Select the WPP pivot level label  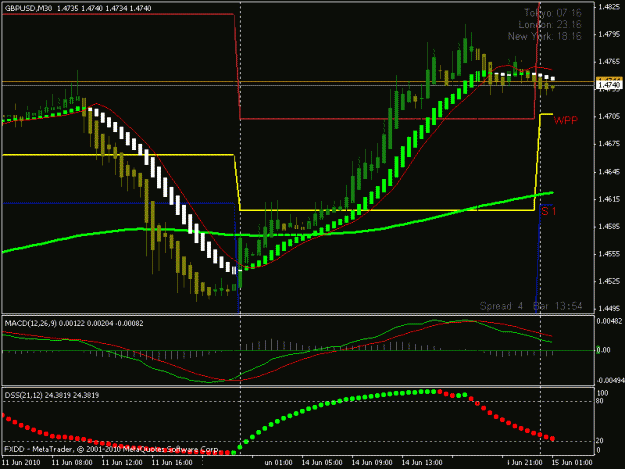click(566, 120)
